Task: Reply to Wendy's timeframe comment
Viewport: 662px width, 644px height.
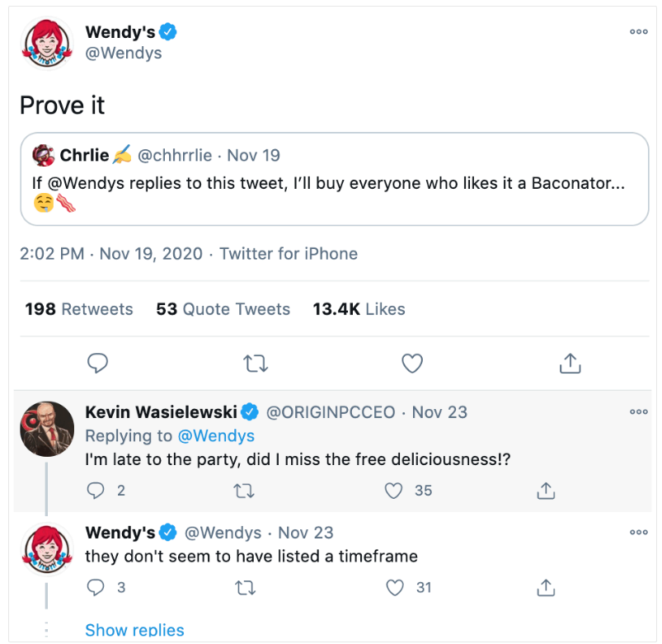Action: pos(96,587)
